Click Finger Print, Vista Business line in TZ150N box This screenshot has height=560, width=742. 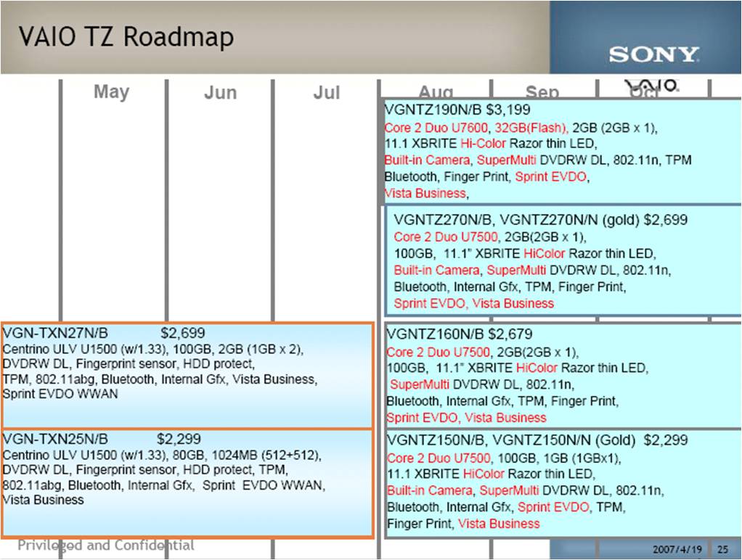point(463,524)
